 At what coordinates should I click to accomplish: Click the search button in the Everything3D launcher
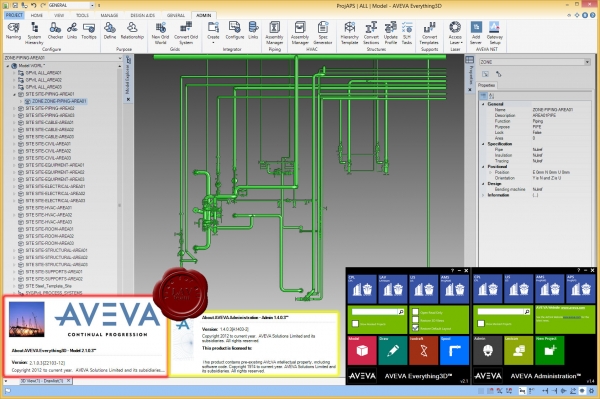click(401, 312)
